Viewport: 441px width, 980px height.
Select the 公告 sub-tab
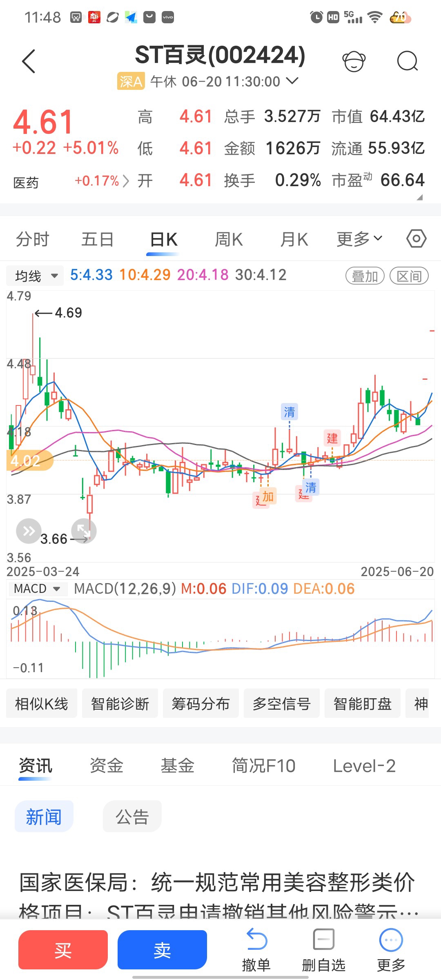tap(132, 817)
